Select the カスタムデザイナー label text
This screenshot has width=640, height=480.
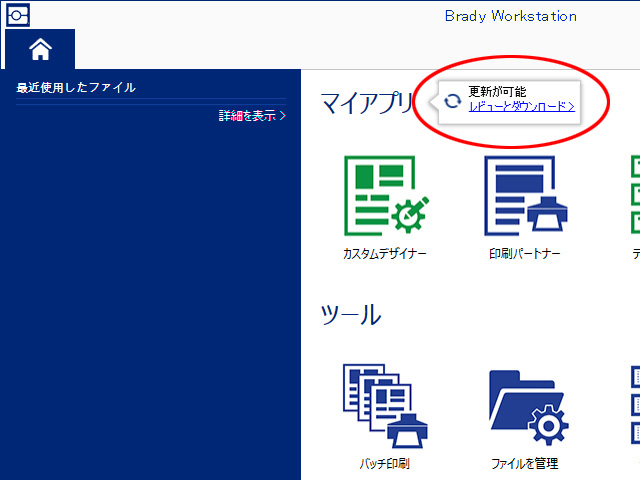tap(384, 254)
